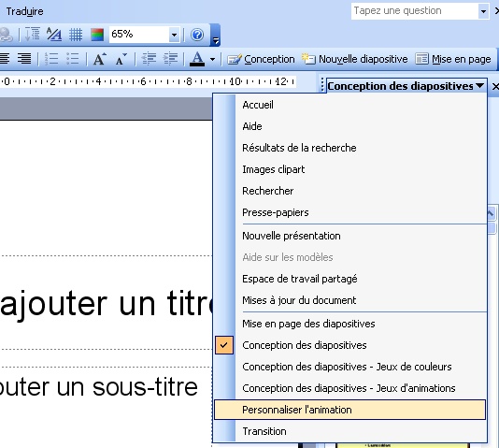Click the Increase Font Size icon
The width and height of the screenshot is (499, 448).
point(100,59)
